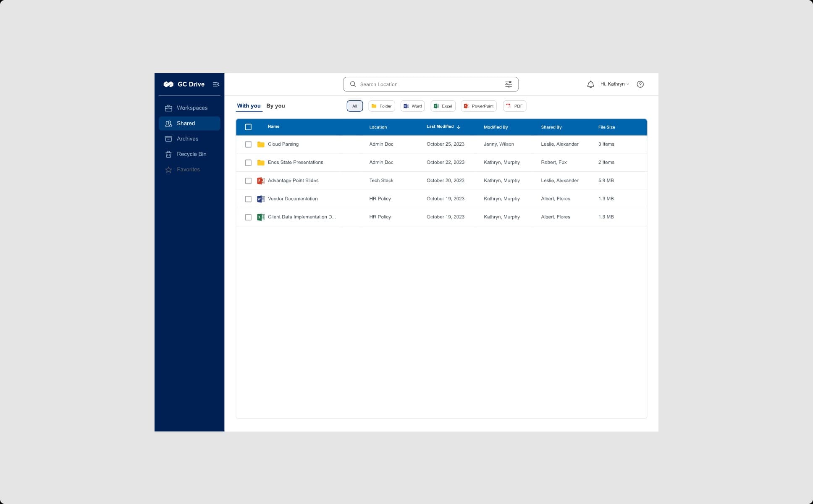This screenshot has width=813, height=504.
Task: Expand the Hi, Kathryn user menu
Action: [614, 84]
